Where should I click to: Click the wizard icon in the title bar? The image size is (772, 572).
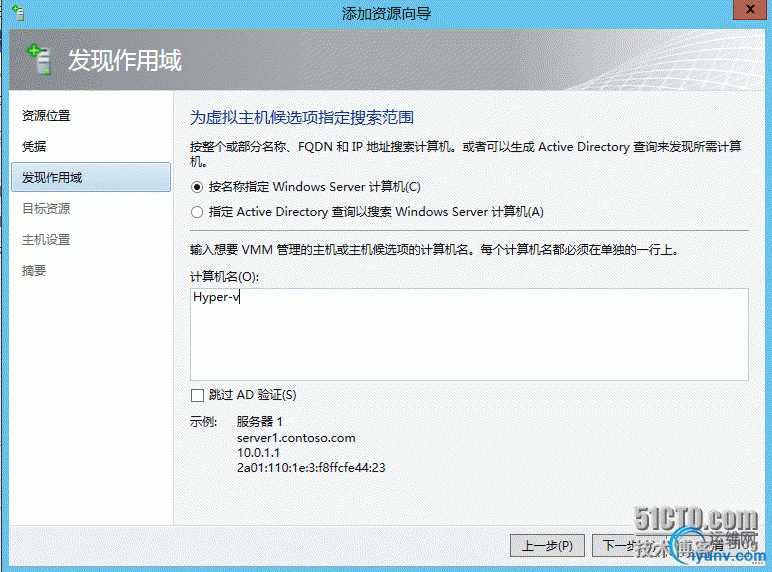[18, 13]
